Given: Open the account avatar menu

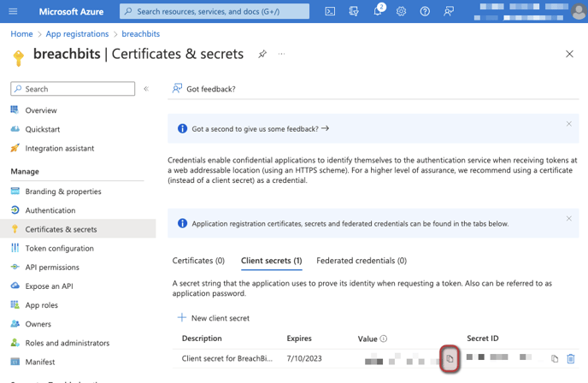Looking at the screenshot, I should [579, 11].
